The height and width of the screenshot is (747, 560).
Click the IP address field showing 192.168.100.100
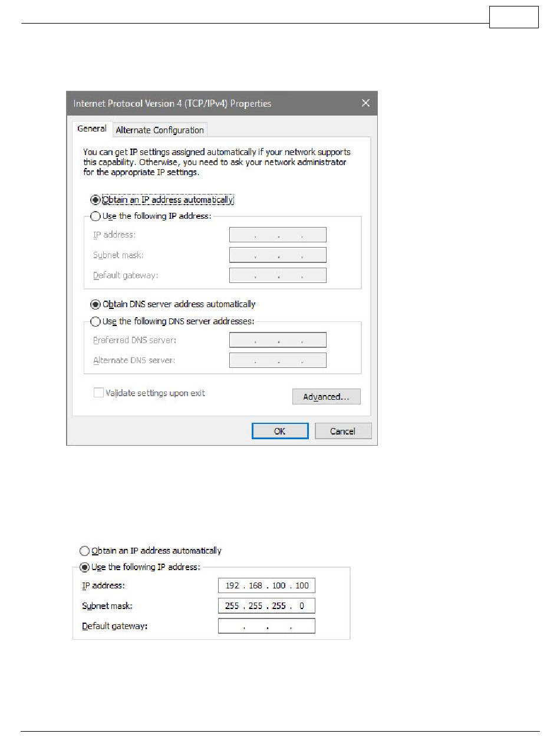coord(266,585)
